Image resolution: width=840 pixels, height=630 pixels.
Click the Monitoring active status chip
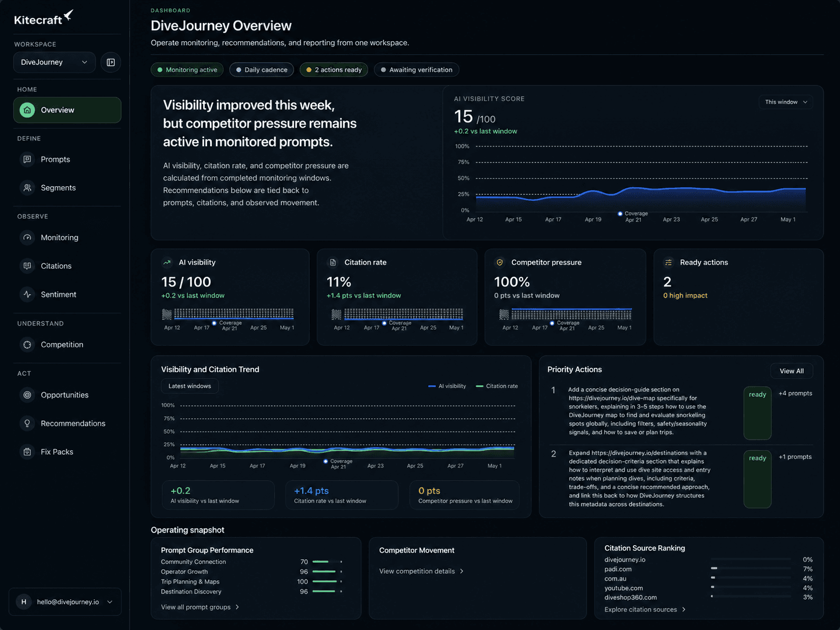tap(187, 70)
